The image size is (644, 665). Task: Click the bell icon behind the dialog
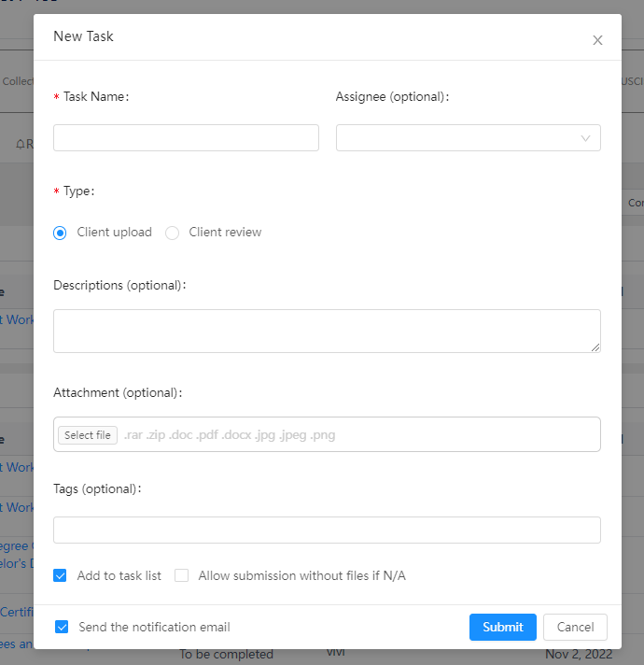tap(21, 144)
